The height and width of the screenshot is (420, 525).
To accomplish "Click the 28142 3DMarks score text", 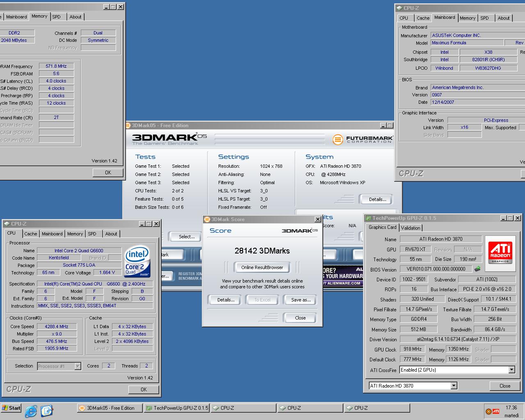I will pos(262,251).
